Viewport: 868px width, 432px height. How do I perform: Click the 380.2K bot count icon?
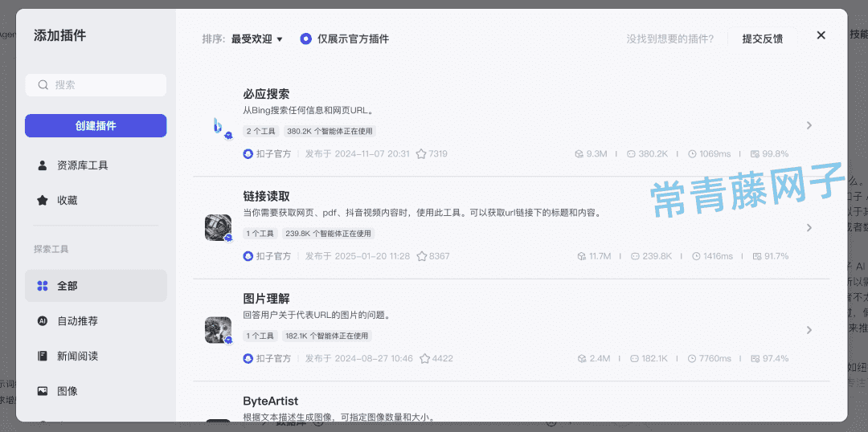[631, 154]
